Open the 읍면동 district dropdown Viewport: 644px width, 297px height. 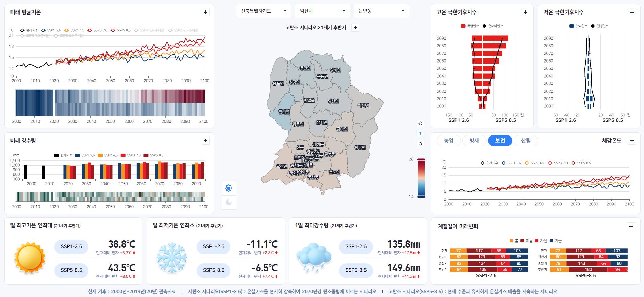pos(381,11)
